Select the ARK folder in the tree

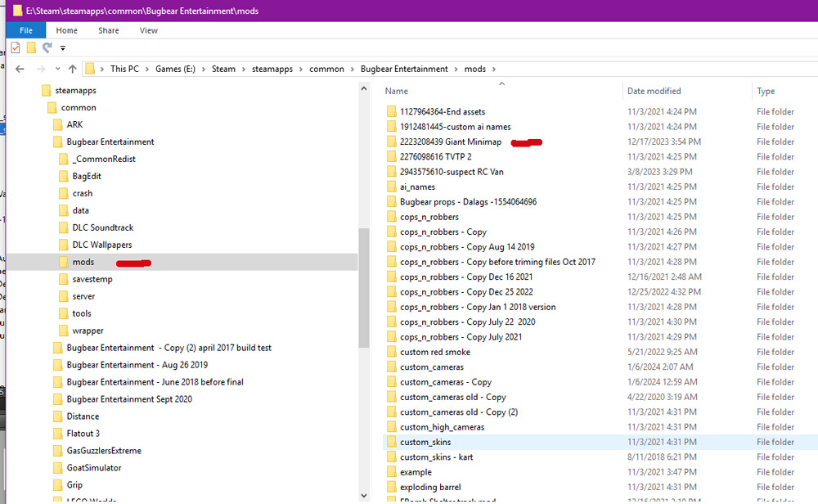point(74,124)
